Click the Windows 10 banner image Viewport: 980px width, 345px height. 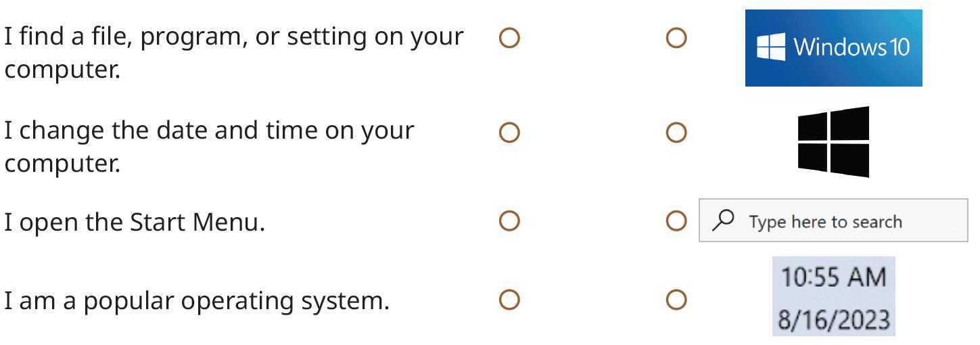point(833,48)
